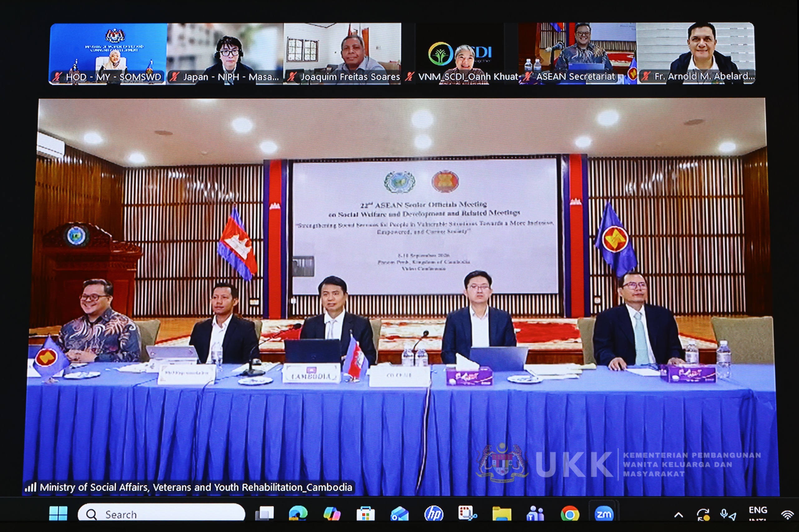799x532 pixels.
Task: Open the Wi-Fi network status icon
Action: click(x=787, y=515)
